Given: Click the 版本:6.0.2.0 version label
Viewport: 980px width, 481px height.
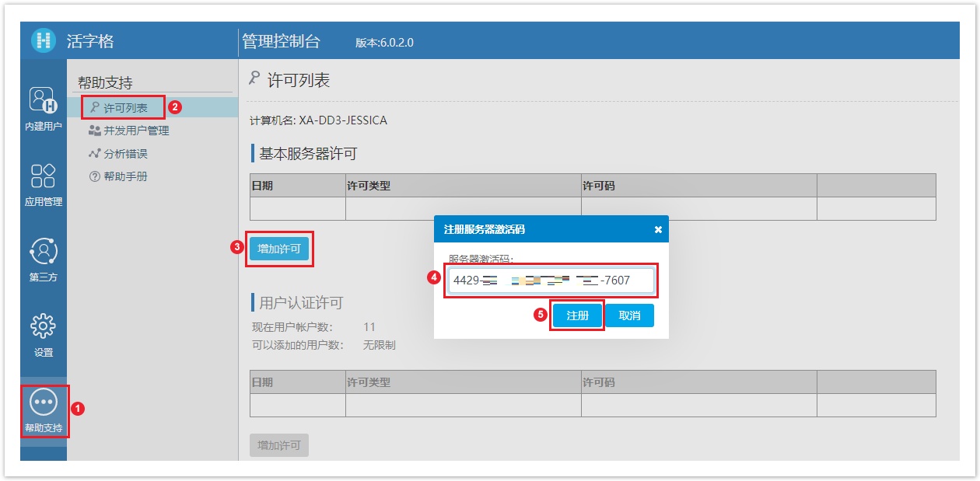Looking at the screenshot, I should click(384, 43).
